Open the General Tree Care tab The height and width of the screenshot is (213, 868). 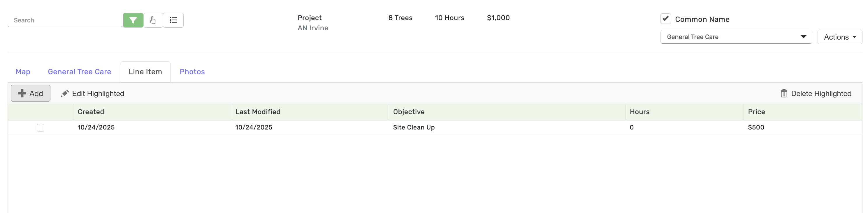(x=80, y=72)
